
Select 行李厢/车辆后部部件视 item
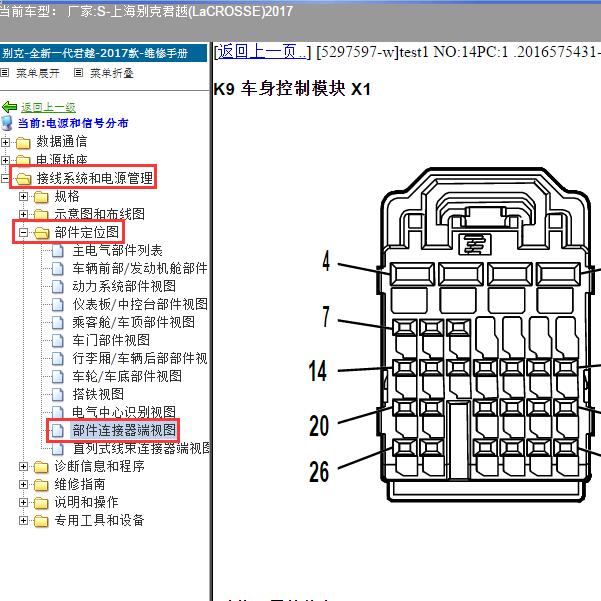click(x=140, y=358)
